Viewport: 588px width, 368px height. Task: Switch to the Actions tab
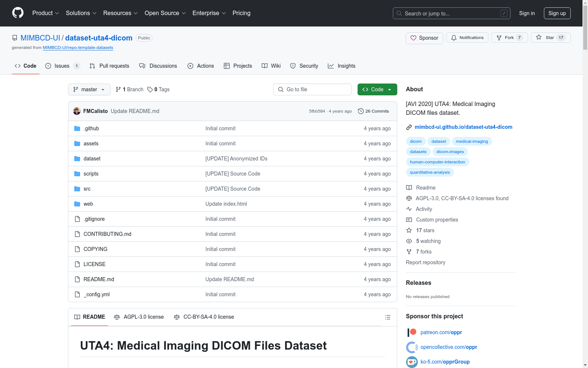[201, 66]
